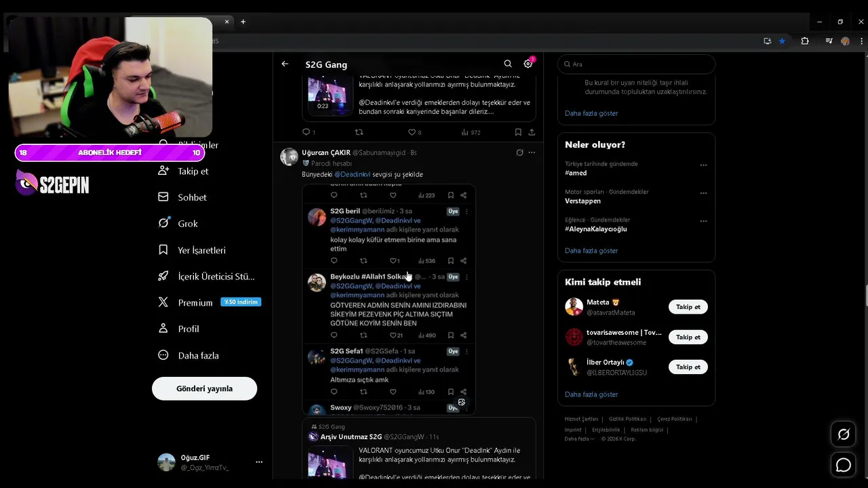The image size is (868, 488).
Task: Open the floating Grok button
Action: click(844, 434)
